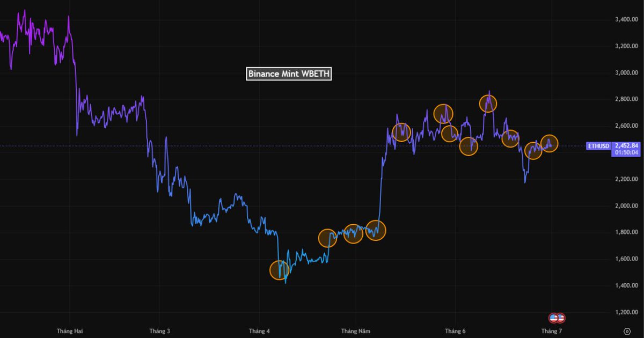
Task: Click the ETHUSD symbol price tag
Action: (x=599, y=145)
